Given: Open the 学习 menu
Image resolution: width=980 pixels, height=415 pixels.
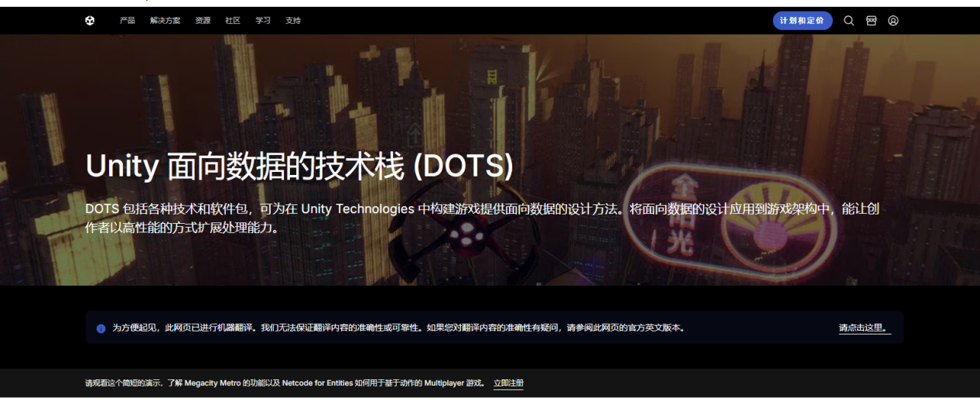Looking at the screenshot, I should (263, 21).
